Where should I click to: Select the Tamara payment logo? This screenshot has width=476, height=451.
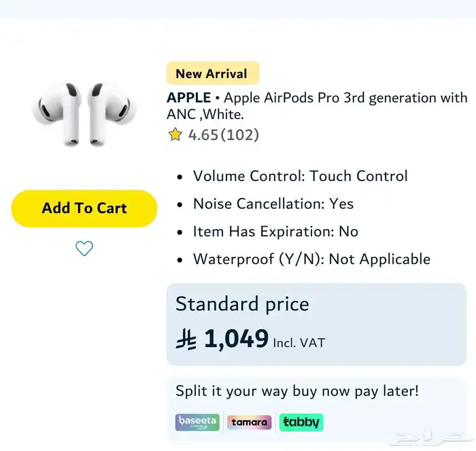point(249,422)
